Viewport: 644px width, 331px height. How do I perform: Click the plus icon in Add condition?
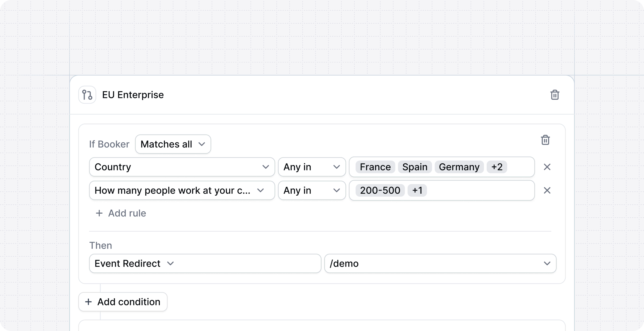(x=88, y=302)
